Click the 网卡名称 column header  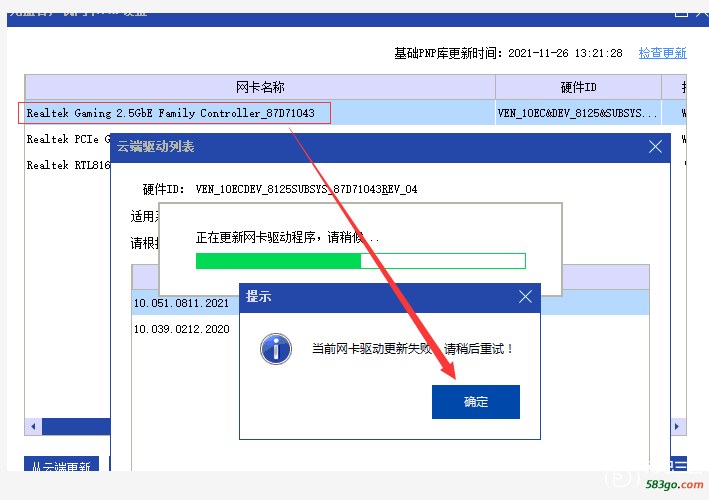[x=260, y=87]
